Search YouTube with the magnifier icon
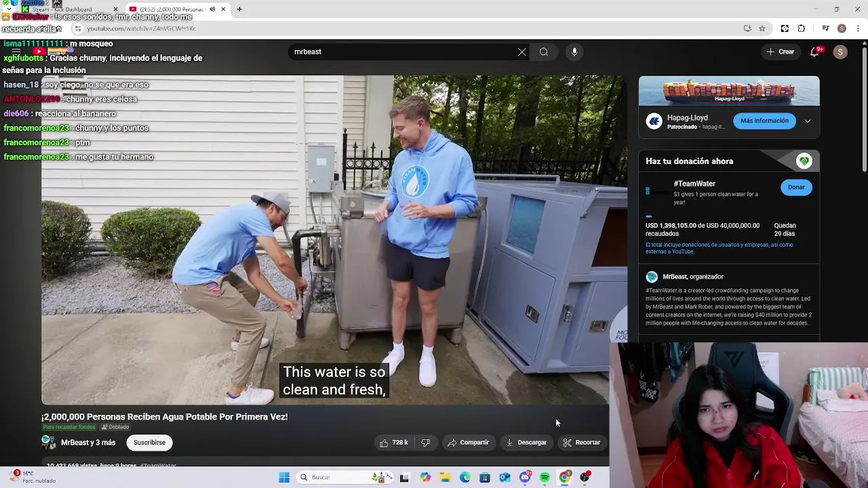This screenshot has width=868, height=488. 544,52
